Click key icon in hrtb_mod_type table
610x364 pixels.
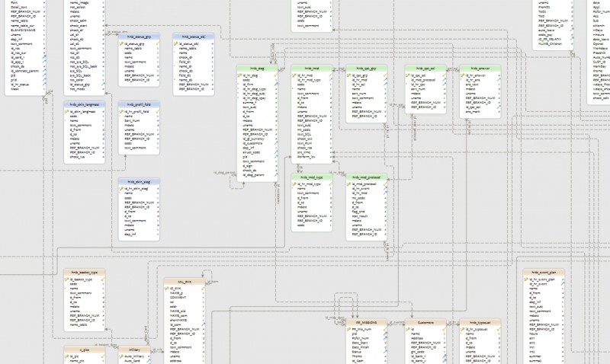point(294,184)
